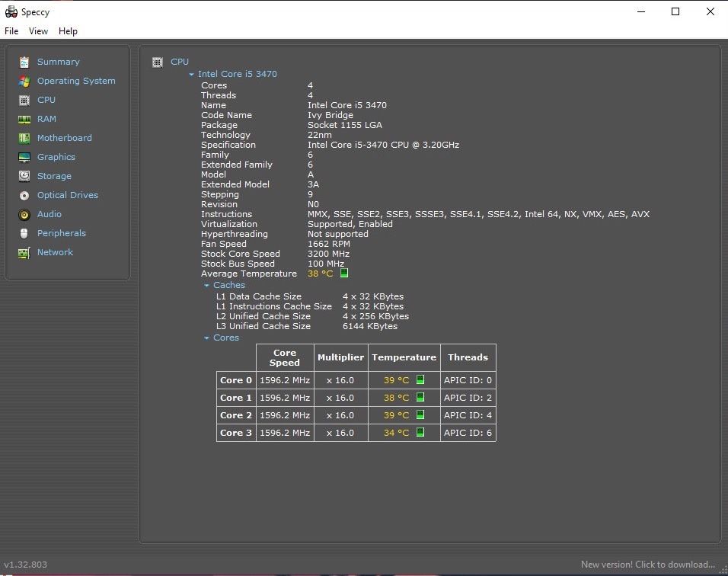Click the Core Speed column header
Image resolution: width=728 pixels, height=576 pixels.
click(285, 357)
